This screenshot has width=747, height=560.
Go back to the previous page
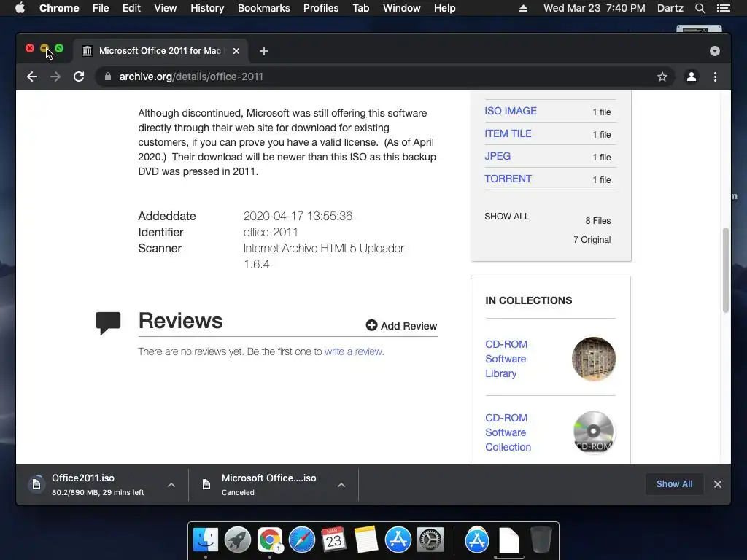pos(32,77)
